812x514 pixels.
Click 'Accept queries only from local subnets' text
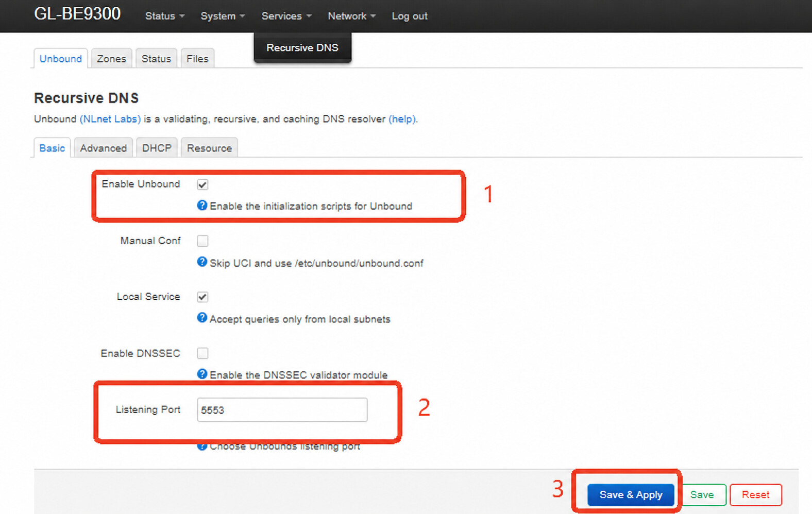pos(300,319)
